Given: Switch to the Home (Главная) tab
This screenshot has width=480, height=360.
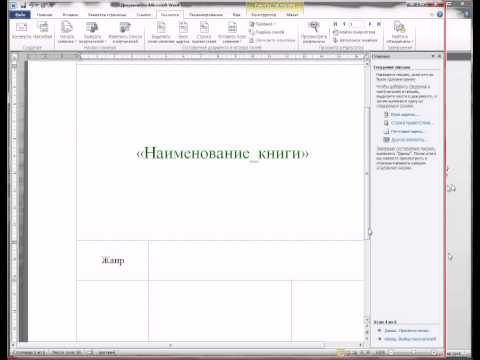Looking at the screenshot, I should [x=44, y=15].
